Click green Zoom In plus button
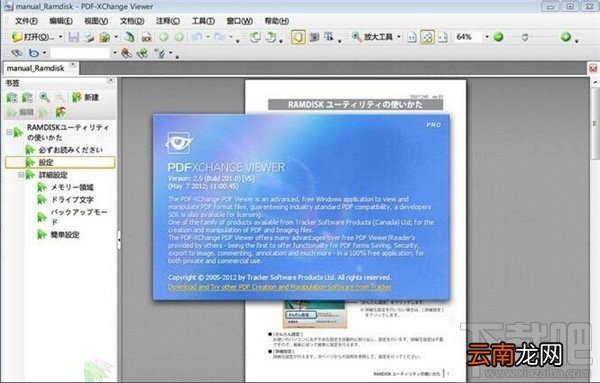 [x=566, y=37]
